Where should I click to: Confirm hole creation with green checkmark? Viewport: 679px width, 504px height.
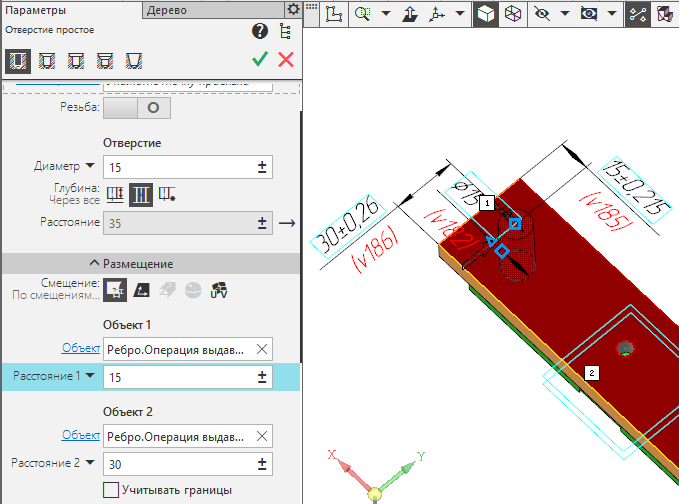pos(260,59)
